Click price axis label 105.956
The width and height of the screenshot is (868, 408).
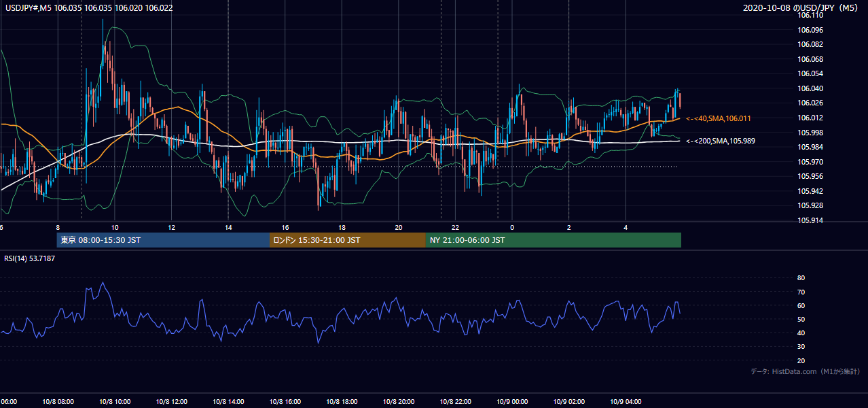tap(811, 176)
